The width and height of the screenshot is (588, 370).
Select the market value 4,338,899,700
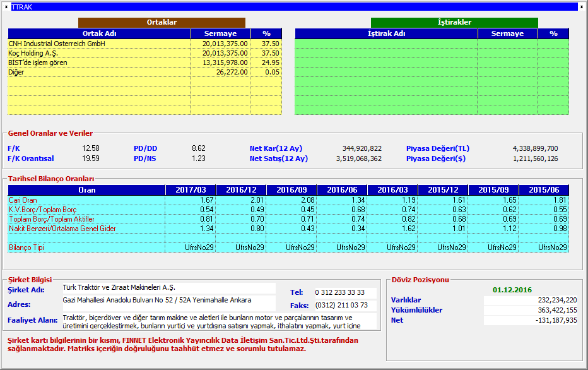click(536, 148)
